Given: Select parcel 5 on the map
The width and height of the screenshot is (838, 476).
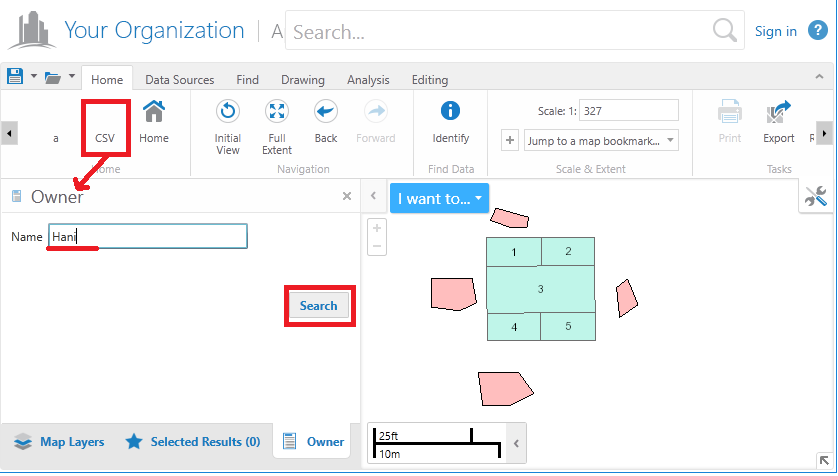Looking at the screenshot, I should (x=568, y=326).
